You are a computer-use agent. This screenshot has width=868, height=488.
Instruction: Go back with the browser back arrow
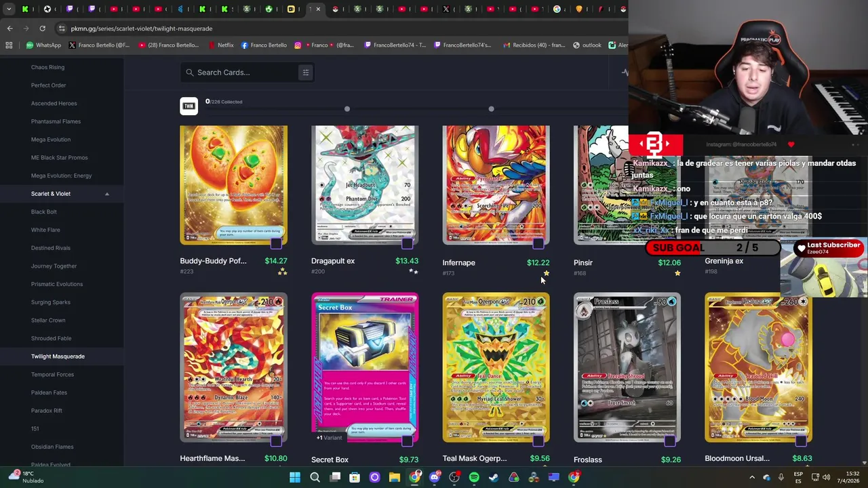coord(9,28)
